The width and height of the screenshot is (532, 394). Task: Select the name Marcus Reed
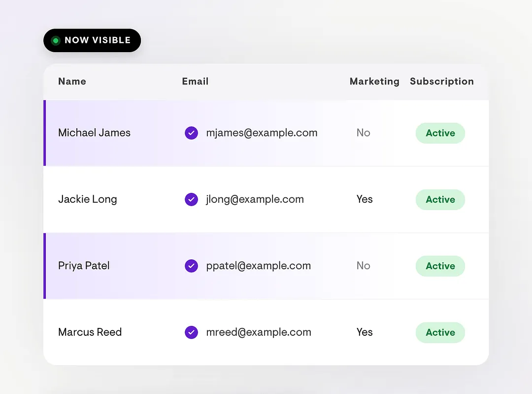point(90,332)
